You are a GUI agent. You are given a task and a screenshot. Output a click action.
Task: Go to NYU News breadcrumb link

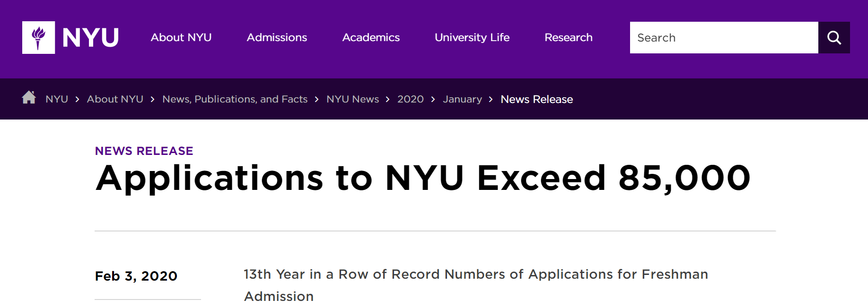352,99
